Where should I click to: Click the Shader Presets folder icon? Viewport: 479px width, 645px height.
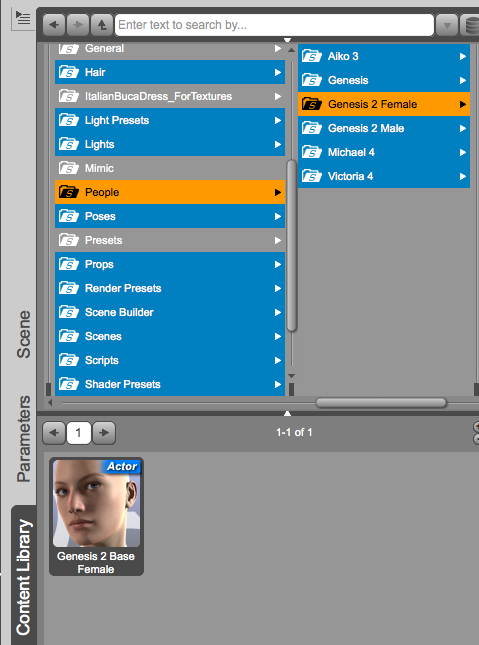coord(68,384)
